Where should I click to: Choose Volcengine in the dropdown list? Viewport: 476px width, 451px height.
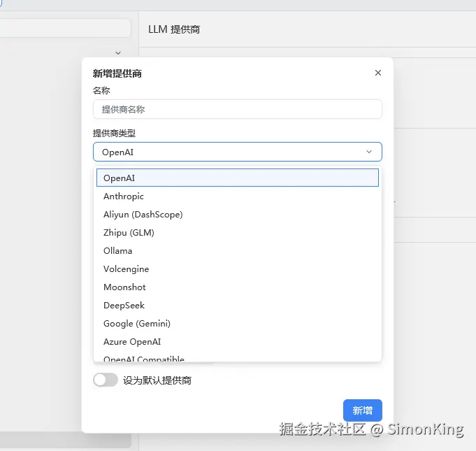238,269
